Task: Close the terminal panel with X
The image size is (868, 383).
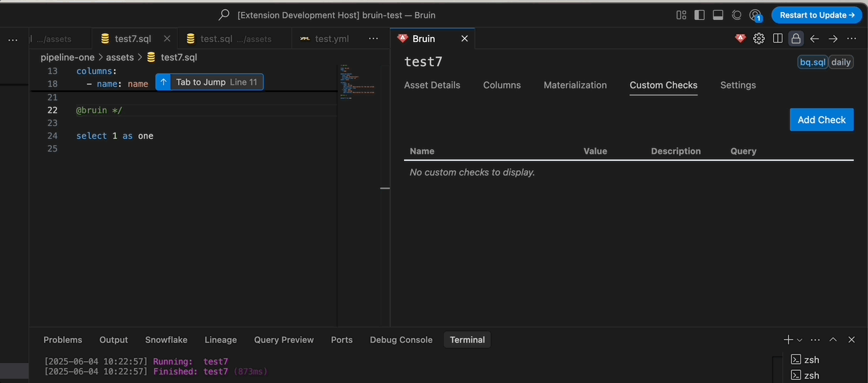Action: [852, 340]
